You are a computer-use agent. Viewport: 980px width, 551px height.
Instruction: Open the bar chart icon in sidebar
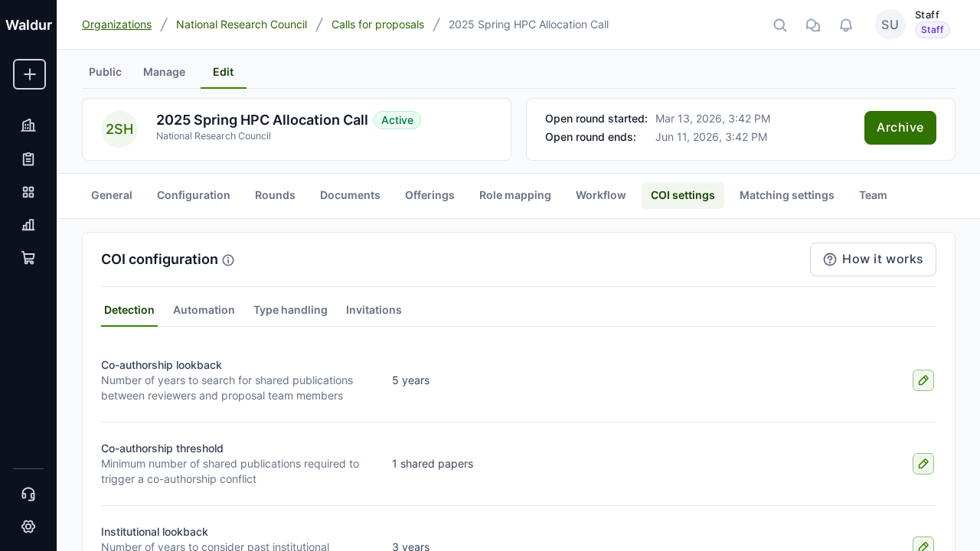tap(28, 225)
